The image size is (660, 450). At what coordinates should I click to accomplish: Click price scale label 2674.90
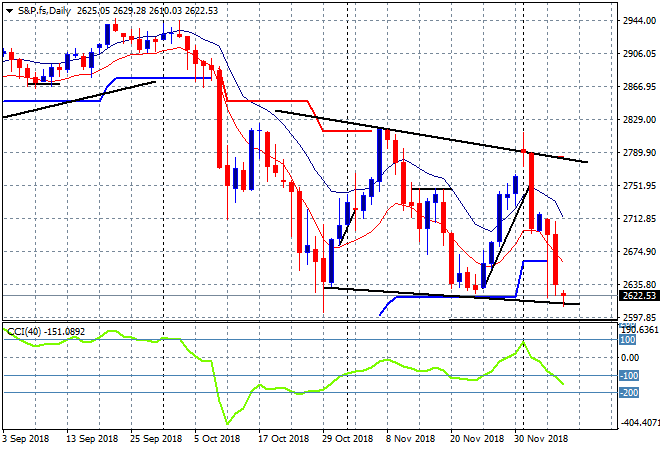tap(639, 251)
